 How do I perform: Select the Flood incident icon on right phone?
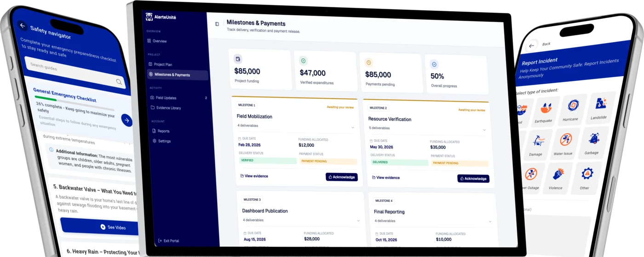click(x=522, y=110)
